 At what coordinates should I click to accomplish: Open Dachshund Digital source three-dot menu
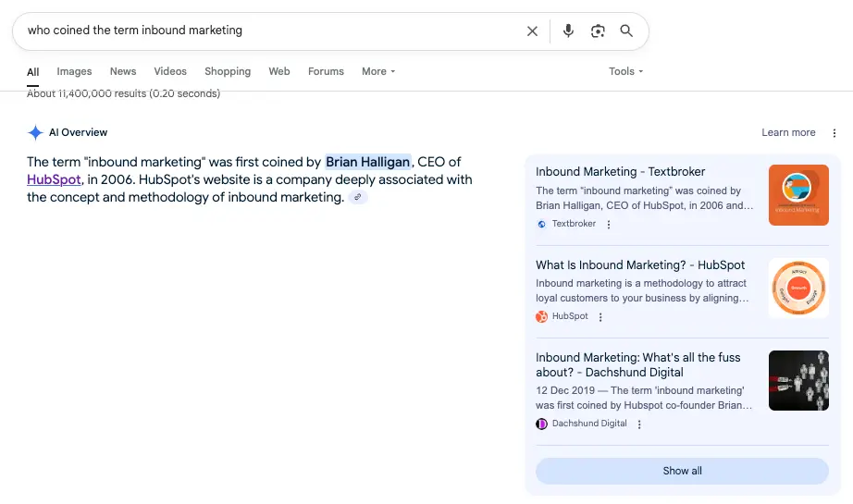tap(639, 424)
